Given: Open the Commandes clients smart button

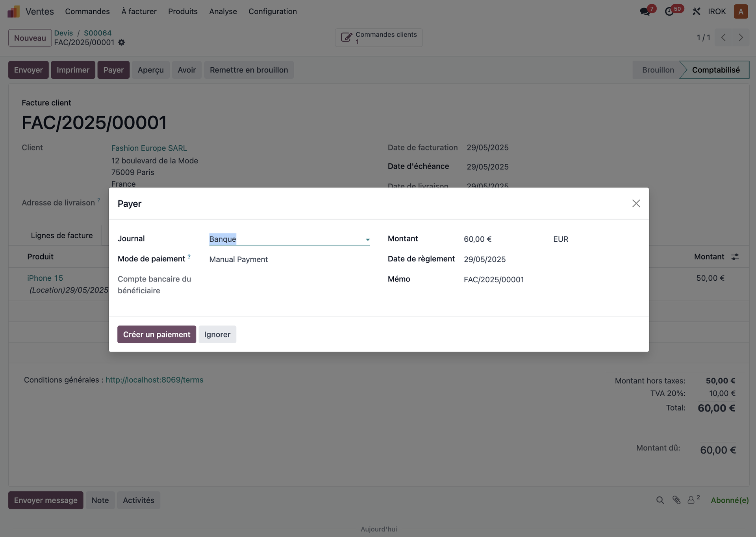Looking at the screenshot, I should [379, 38].
